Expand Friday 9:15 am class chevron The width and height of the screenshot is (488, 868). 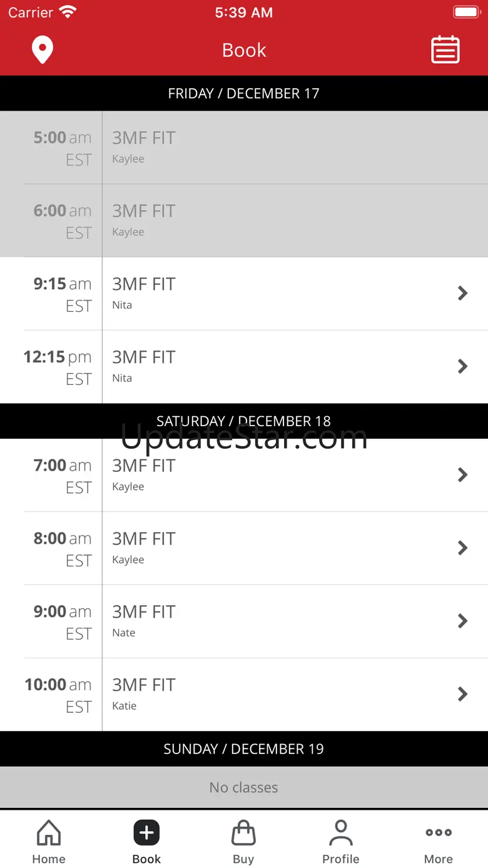pyautogui.click(x=463, y=293)
